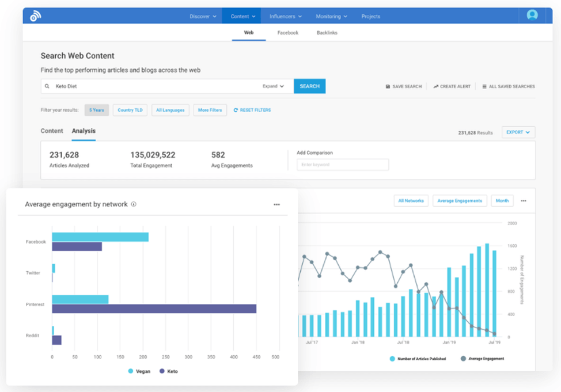Click the More Filters button

pos(210,110)
